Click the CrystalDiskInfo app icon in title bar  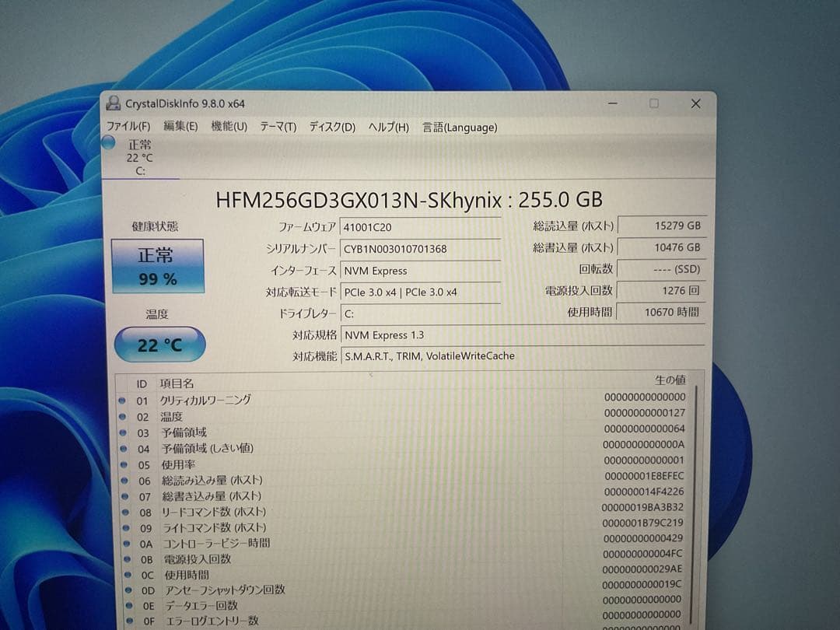pos(113,103)
